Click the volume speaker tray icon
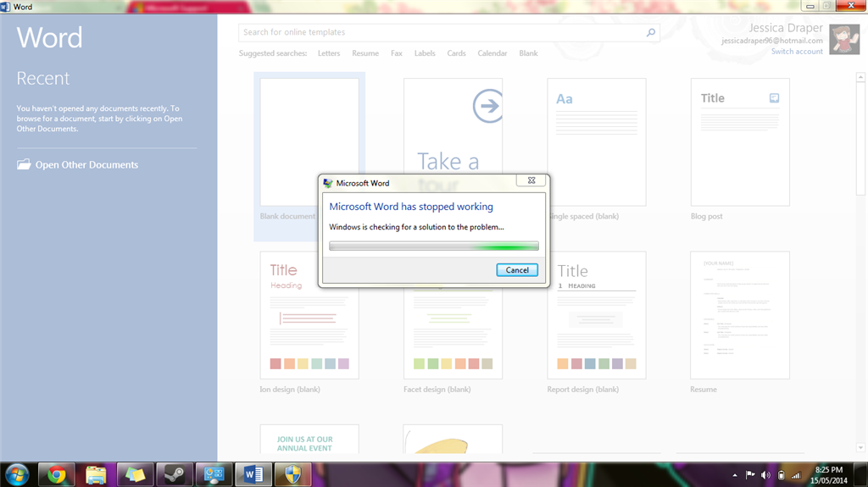The width and height of the screenshot is (868, 487). (x=765, y=475)
